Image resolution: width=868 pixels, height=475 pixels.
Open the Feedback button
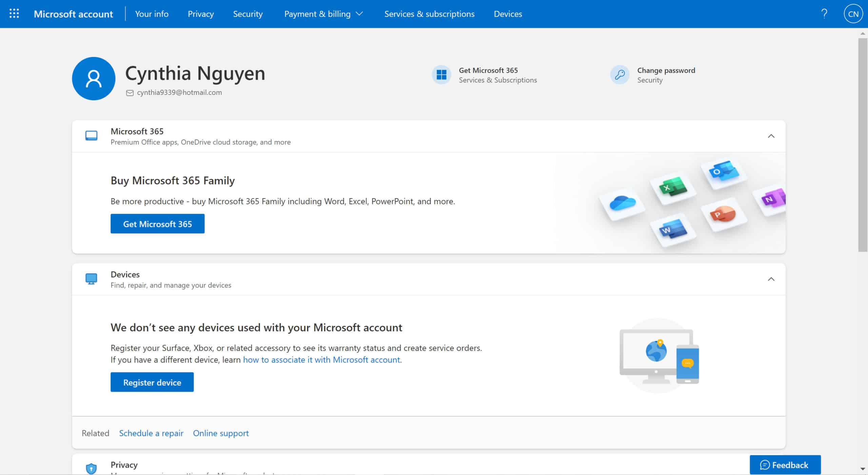[785, 465]
